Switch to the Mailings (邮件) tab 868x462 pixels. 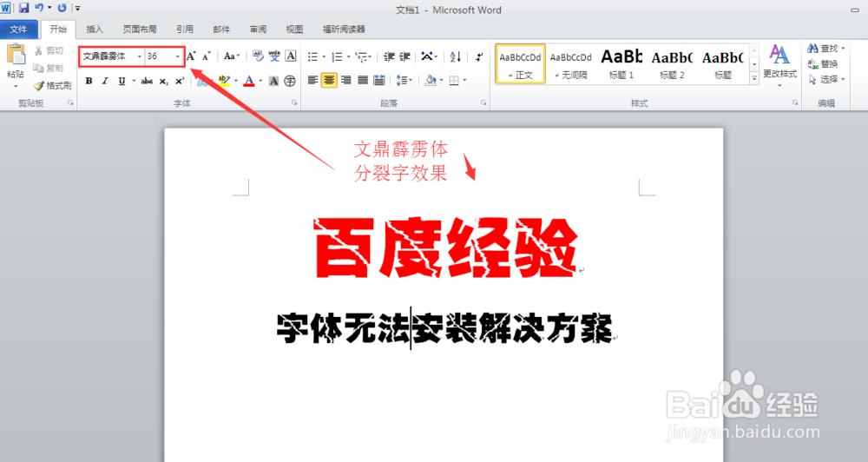pyautogui.click(x=221, y=30)
